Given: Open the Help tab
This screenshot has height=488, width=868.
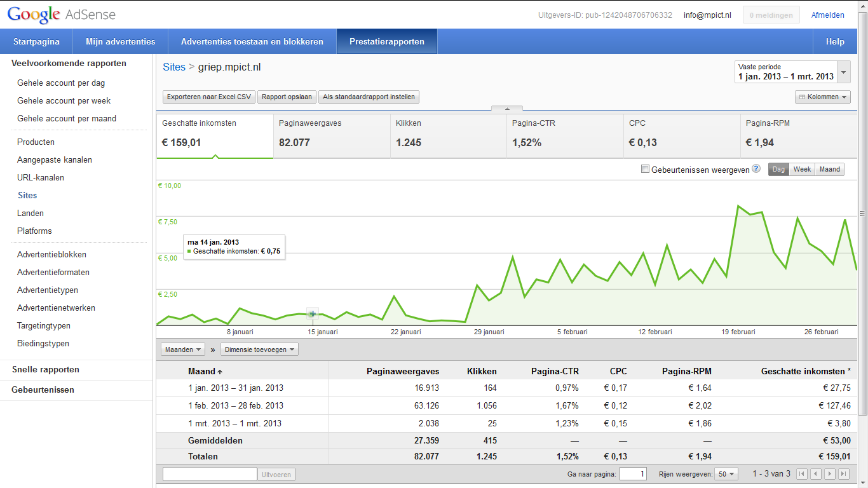Looking at the screenshot, I should click(x=835, y=41).
